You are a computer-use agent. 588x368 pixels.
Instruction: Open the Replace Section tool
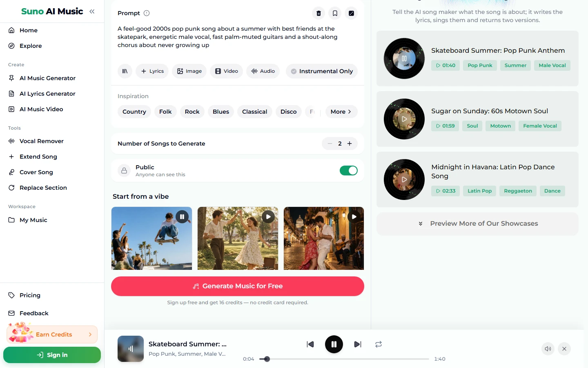pyautogui.click(x=43, y=188)
